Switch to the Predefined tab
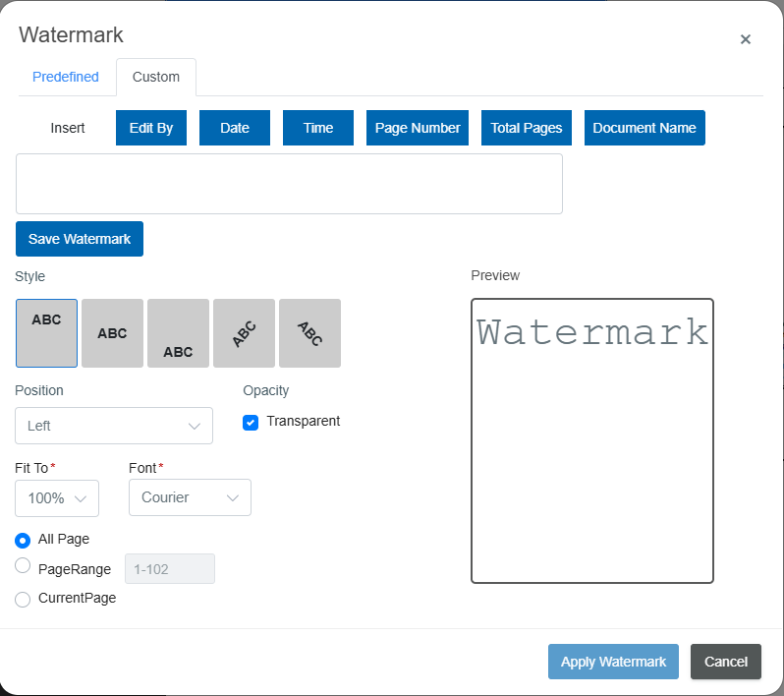Image resolution: width=784 pixels, height=696 pixels. click(x=66, y=77)
